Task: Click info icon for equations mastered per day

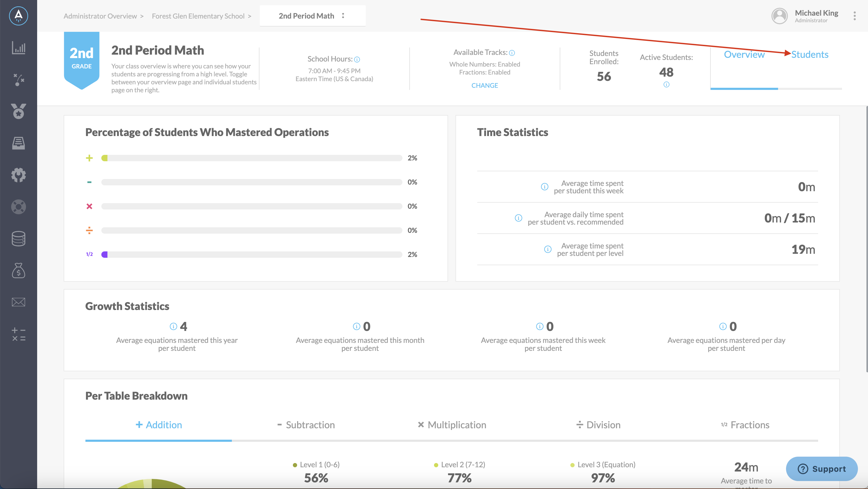Action: coord(723,326)
